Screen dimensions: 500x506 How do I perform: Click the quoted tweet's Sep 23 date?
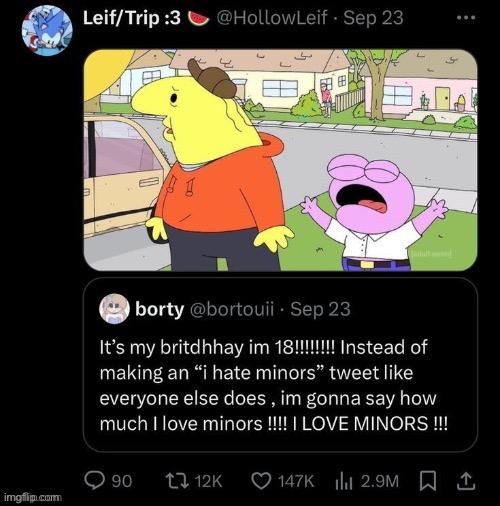point(320,309)
